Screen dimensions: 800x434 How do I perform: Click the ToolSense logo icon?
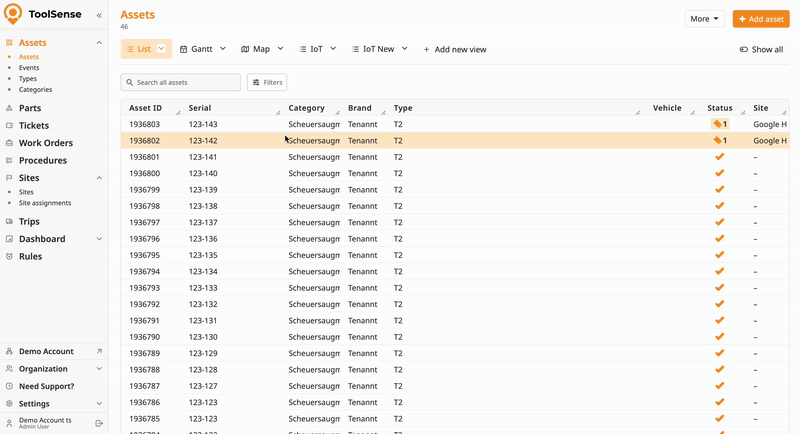[x=13, y=15]
